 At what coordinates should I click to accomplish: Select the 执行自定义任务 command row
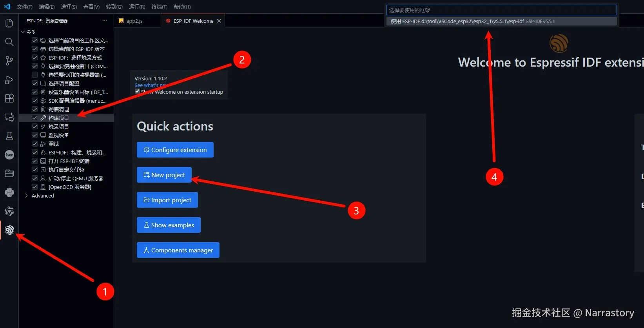pos(66,170)
